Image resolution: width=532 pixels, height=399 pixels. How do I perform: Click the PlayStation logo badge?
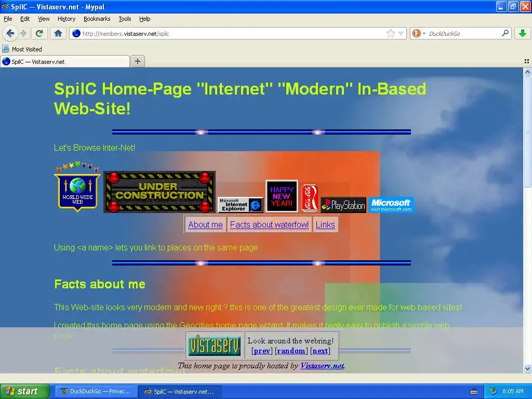point(343,205)
